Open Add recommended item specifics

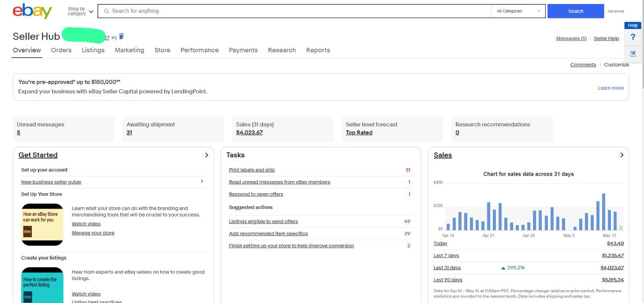click(x=268, y=233)
